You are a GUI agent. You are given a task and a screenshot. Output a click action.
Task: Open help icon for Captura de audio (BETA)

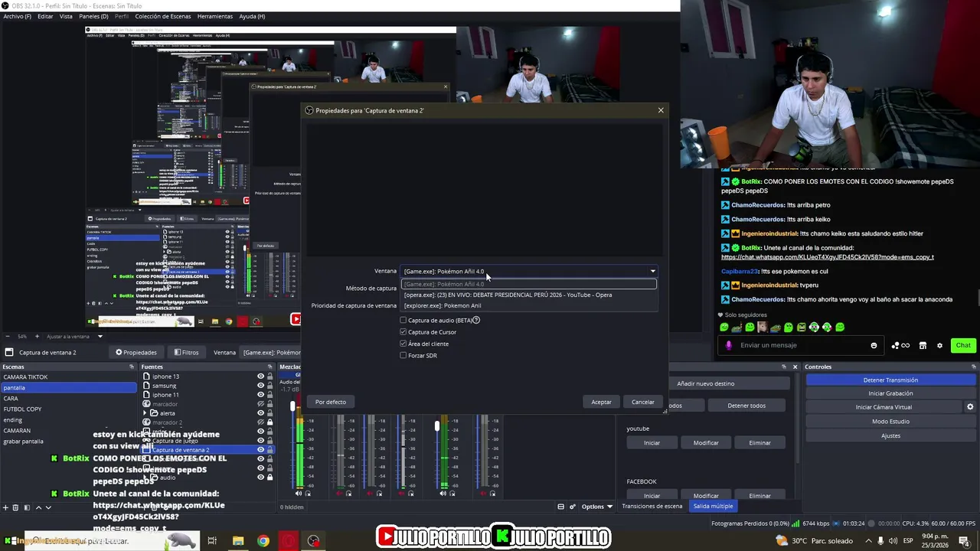(476, 320)
